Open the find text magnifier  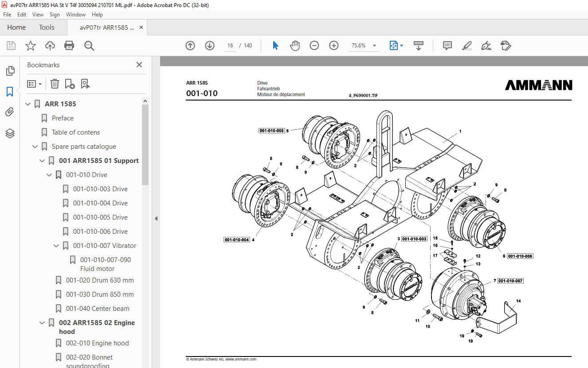[89, 46]
